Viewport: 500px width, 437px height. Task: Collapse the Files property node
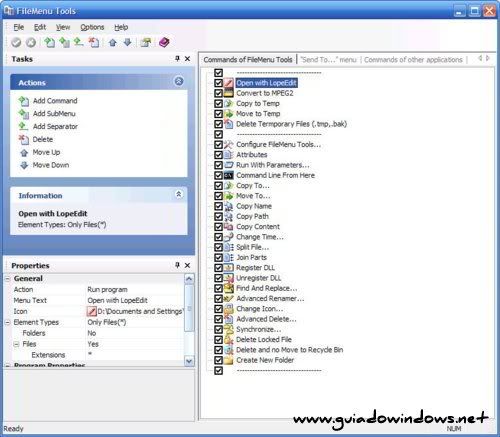pyautogui.click(x=16, y=344)
